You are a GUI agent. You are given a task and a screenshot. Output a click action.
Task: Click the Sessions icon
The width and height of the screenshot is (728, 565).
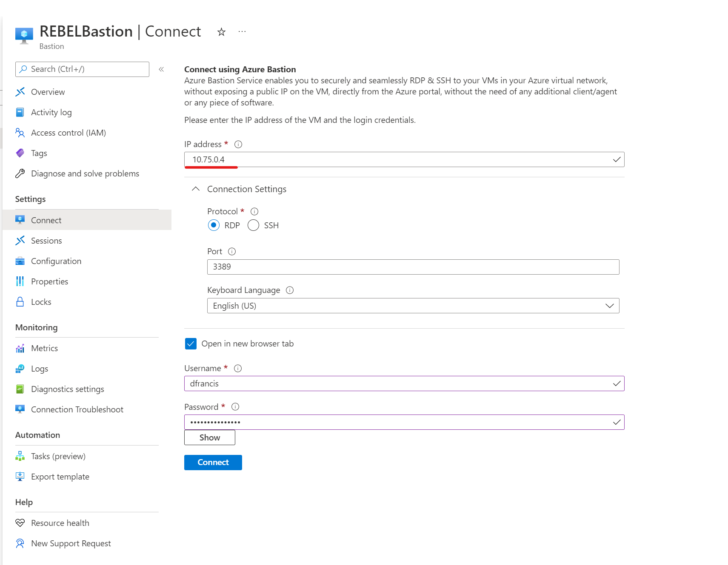(20, 241)
